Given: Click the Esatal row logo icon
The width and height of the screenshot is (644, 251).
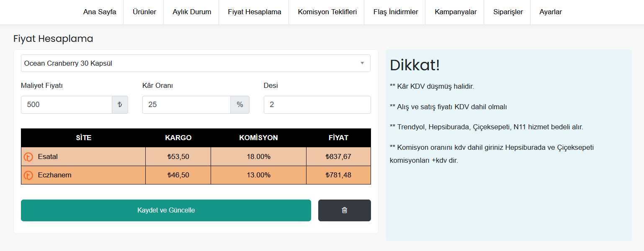Looking at the screenshot, I should 28,157.
